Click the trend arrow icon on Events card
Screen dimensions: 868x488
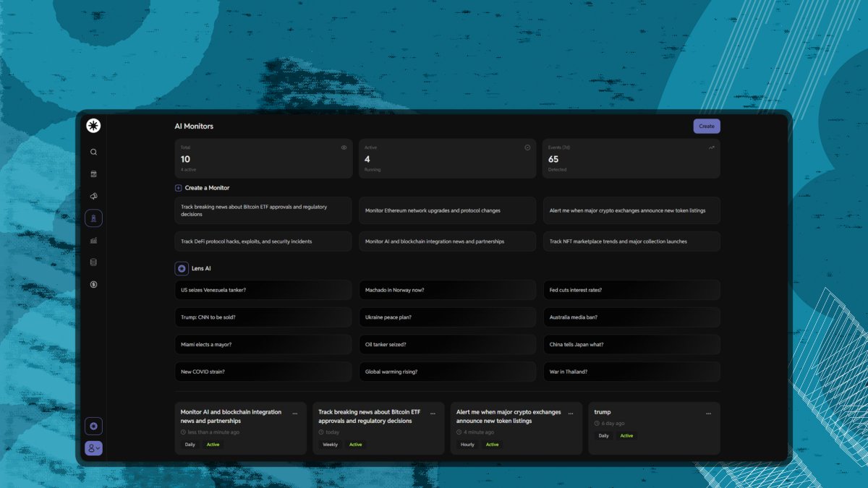[x=712, y=147]
